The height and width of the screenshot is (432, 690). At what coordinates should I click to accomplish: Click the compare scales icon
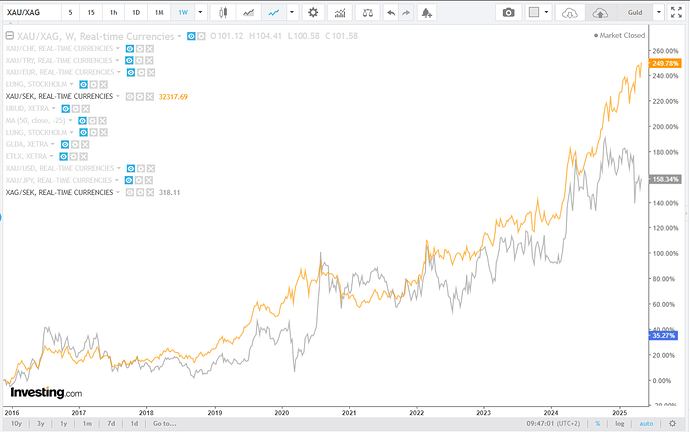(368, 12)
